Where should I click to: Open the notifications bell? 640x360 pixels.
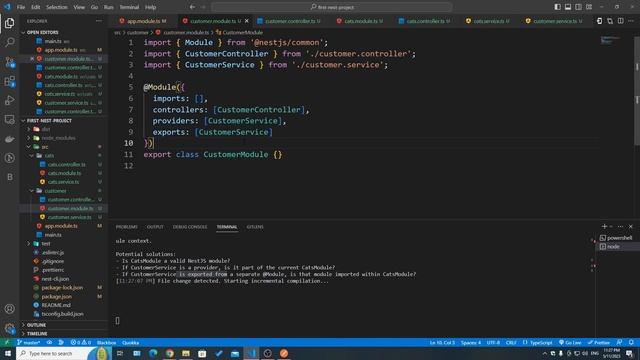coord(631,342)
